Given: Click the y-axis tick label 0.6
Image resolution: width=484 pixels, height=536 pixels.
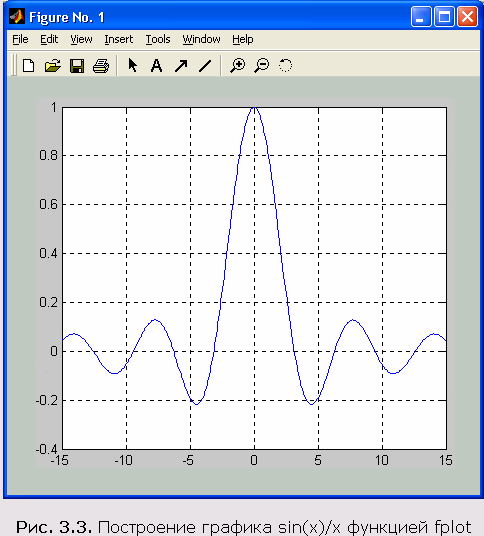Looking at the screenshot, I should (48, 204).
